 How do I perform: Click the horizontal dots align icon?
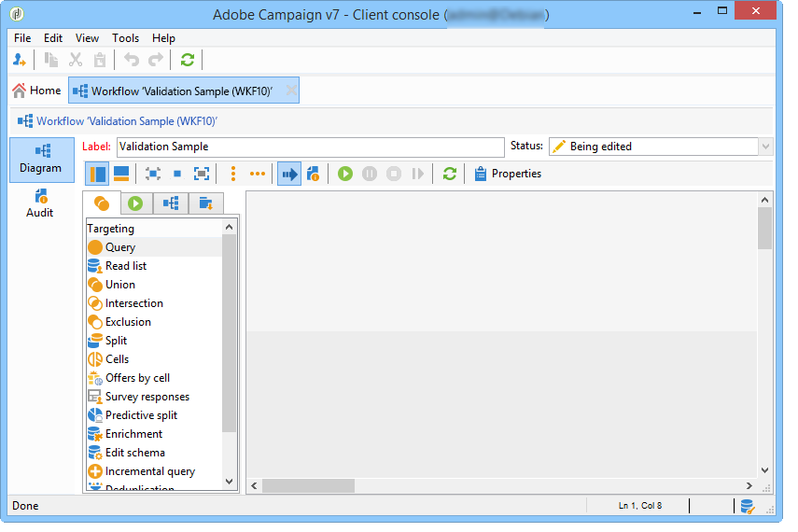coord(258,175)
